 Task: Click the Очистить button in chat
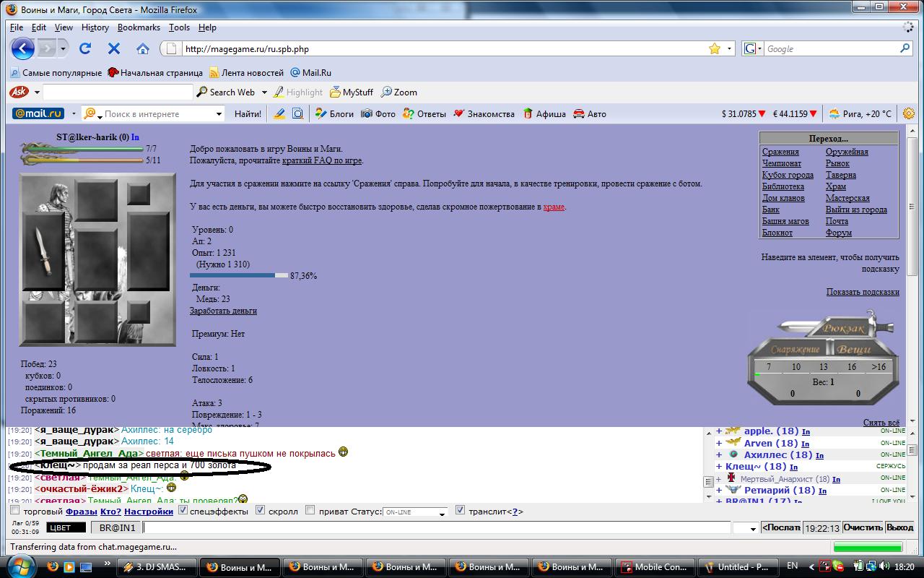(x=863, y=527)
